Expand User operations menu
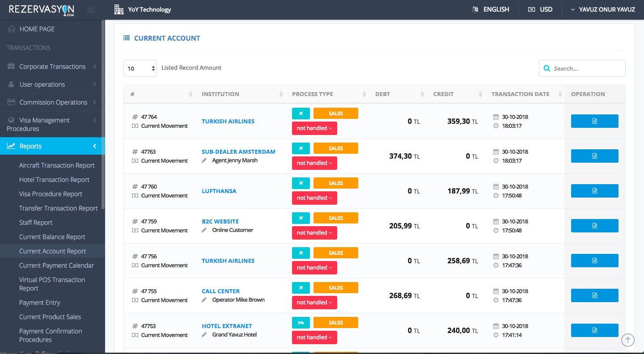This screenshot has height=354, width=644. click(52, 84)
